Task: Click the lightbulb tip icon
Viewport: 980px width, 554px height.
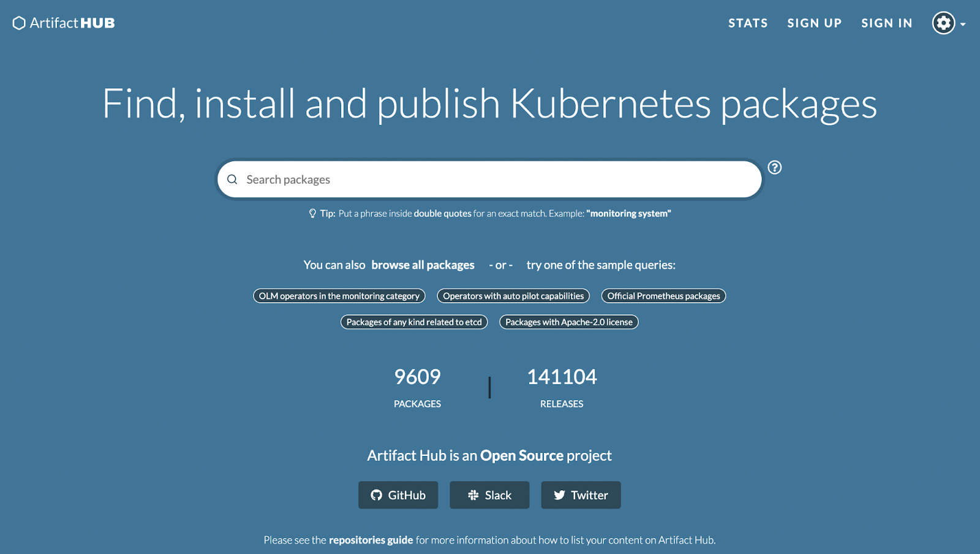Action: (312, 213)
